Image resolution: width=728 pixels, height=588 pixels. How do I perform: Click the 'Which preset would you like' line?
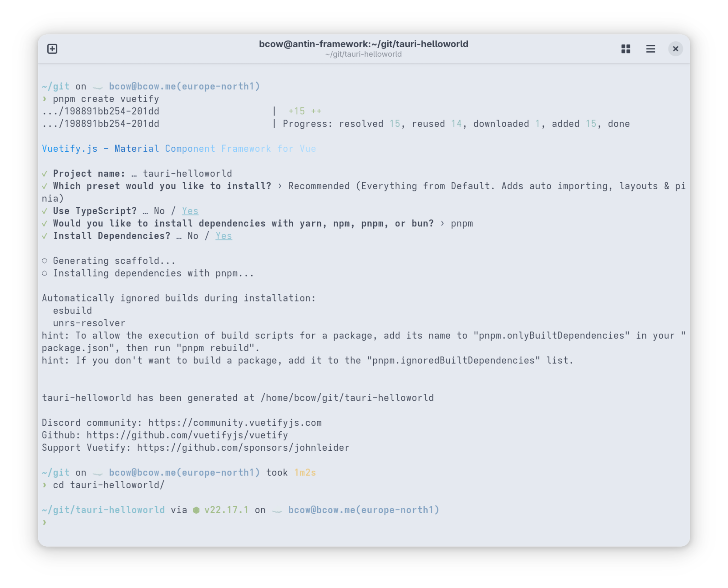pyautogui.click(x=363, y=192)
